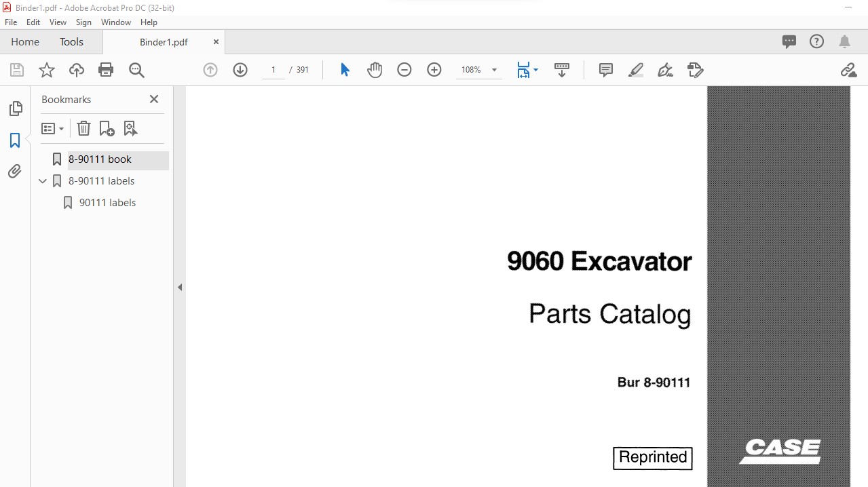Add the document to starred files

click(47, 70)
